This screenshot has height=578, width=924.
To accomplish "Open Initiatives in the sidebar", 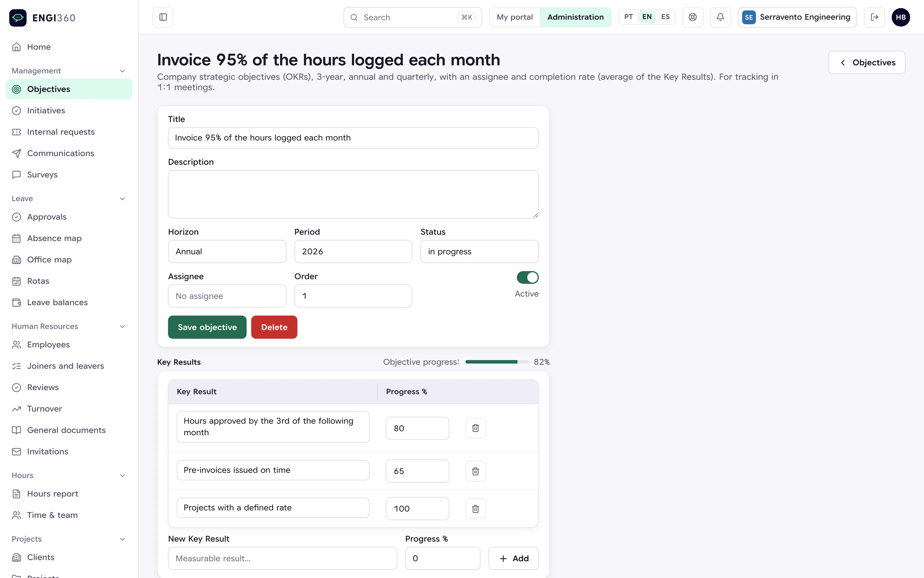I will point(69,110).
